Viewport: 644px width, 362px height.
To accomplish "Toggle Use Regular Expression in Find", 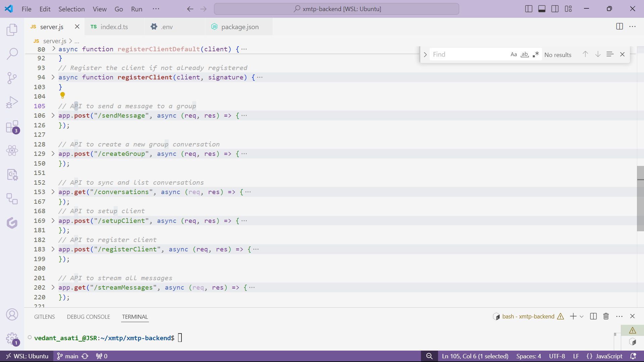I will (x=536, y=54).
